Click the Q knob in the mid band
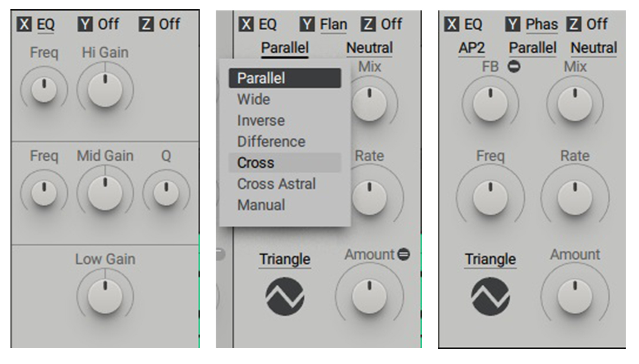This screenshot has height=364, width=639. [166, 192]
